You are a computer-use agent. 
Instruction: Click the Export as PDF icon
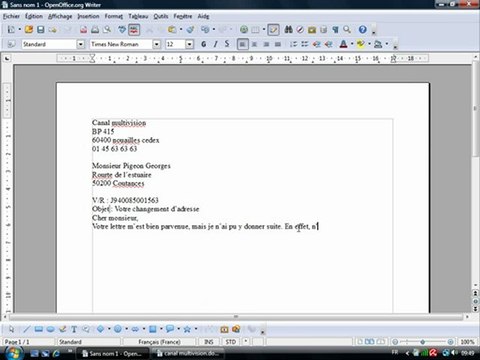83,30
